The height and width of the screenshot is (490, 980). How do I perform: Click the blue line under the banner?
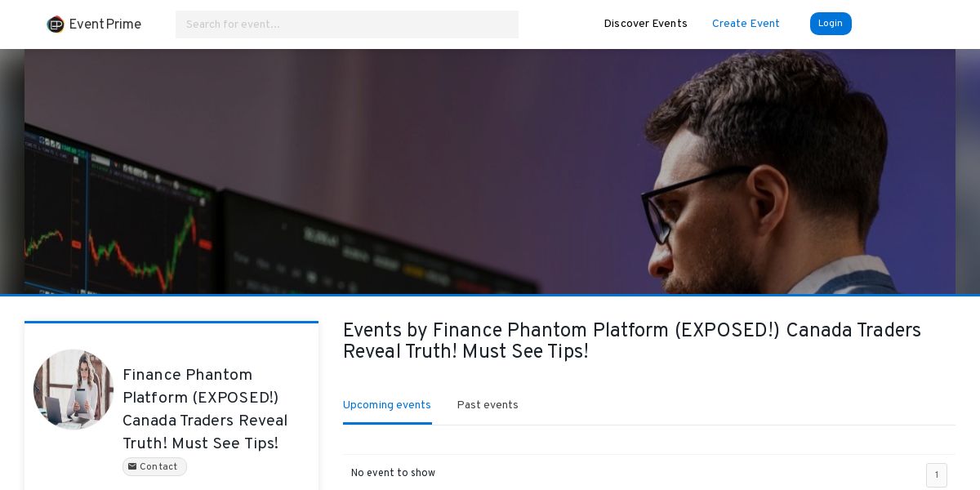pyautogui.click(x=490, y=295)
